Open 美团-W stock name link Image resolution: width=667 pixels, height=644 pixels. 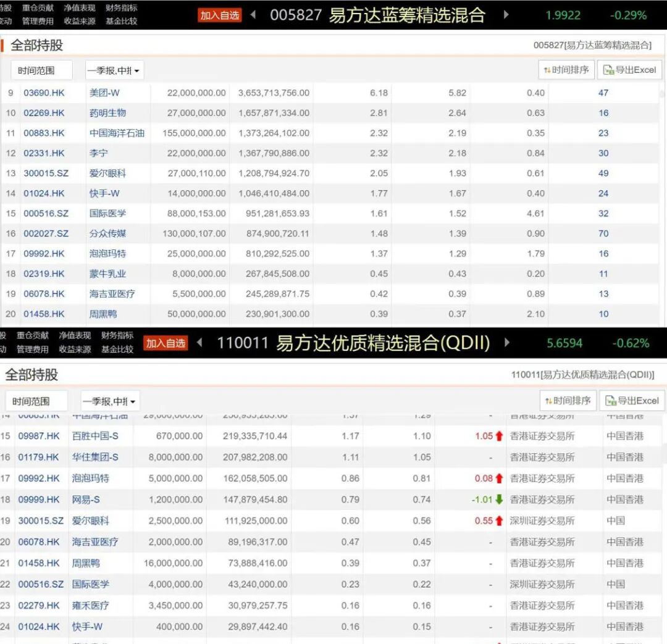(104, 93)
